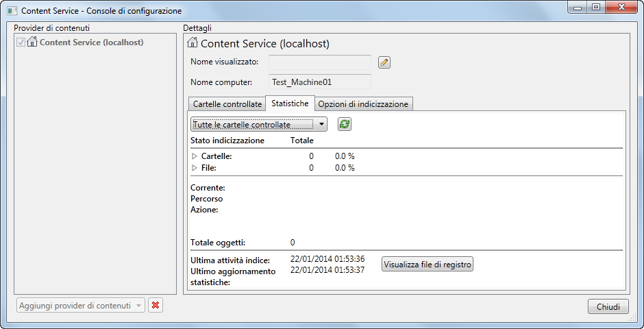
Task: Click Ultimo aggiornamento timestamp 01:53:37
Action: tap(327, 269)
